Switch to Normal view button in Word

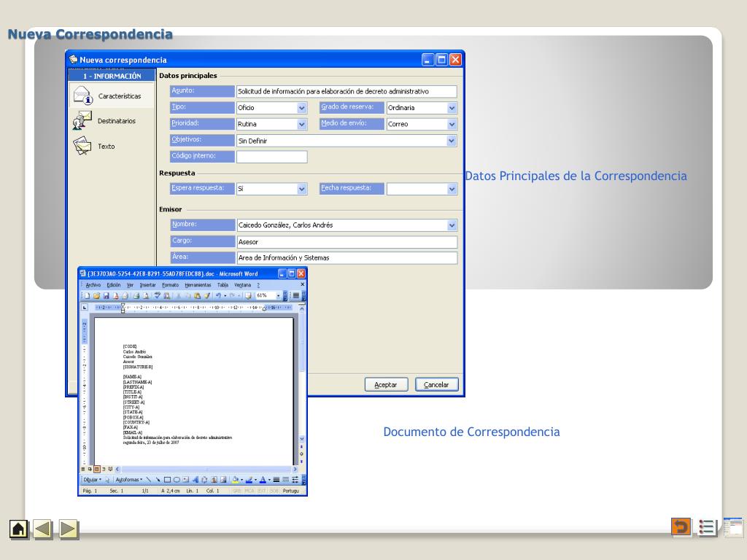83,469
